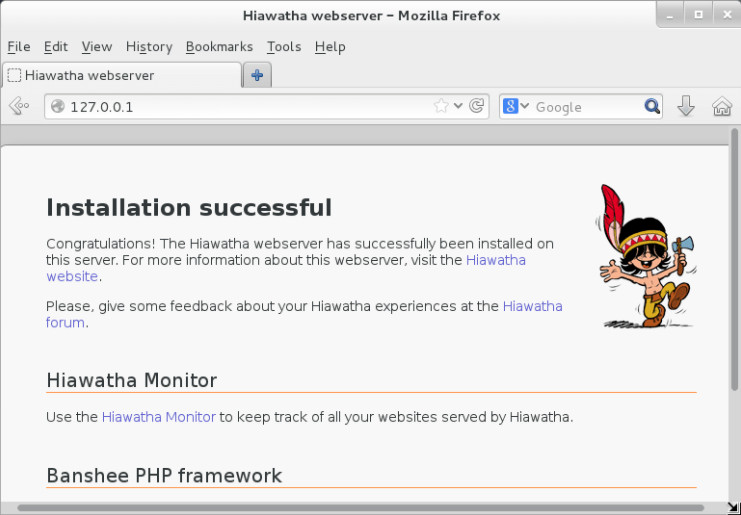
Task: Click the vertical page scrollbar
Action: tap(735, 260)
